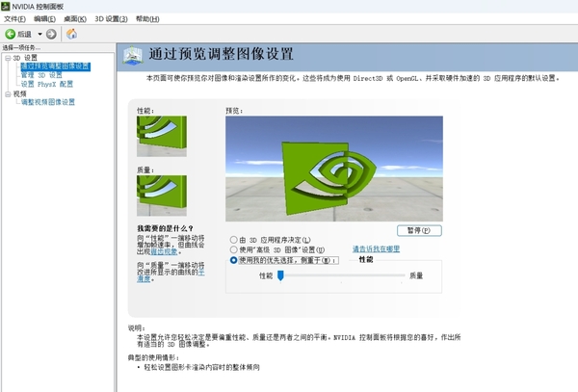Click the page header 3D cube icon
The image size is (578, 392).
pos(133,56)
